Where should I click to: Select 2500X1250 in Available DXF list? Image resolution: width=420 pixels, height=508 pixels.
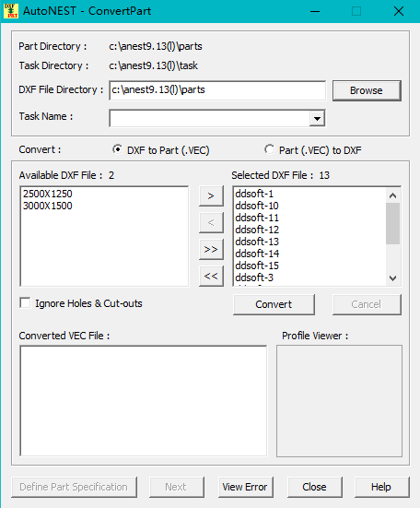click(48, 194)
